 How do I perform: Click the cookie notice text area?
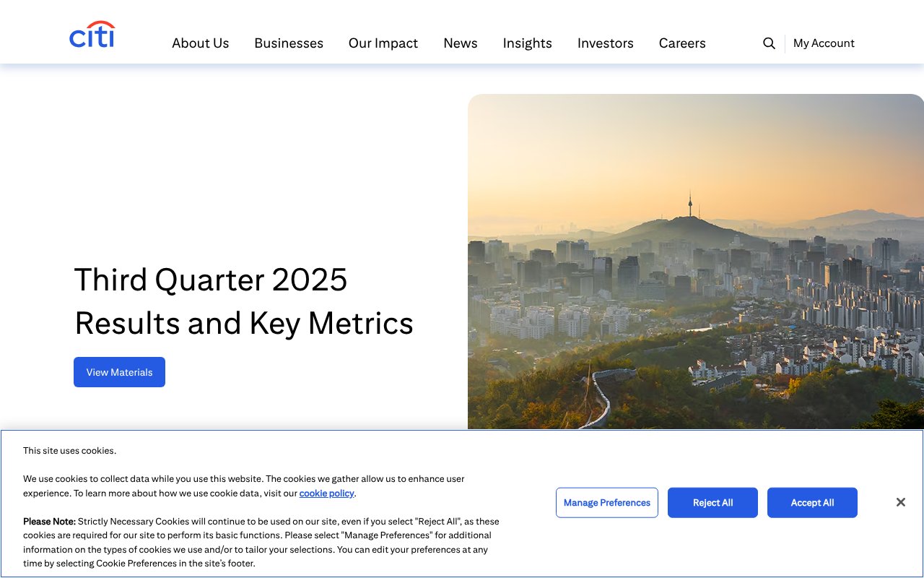(243, 486)
